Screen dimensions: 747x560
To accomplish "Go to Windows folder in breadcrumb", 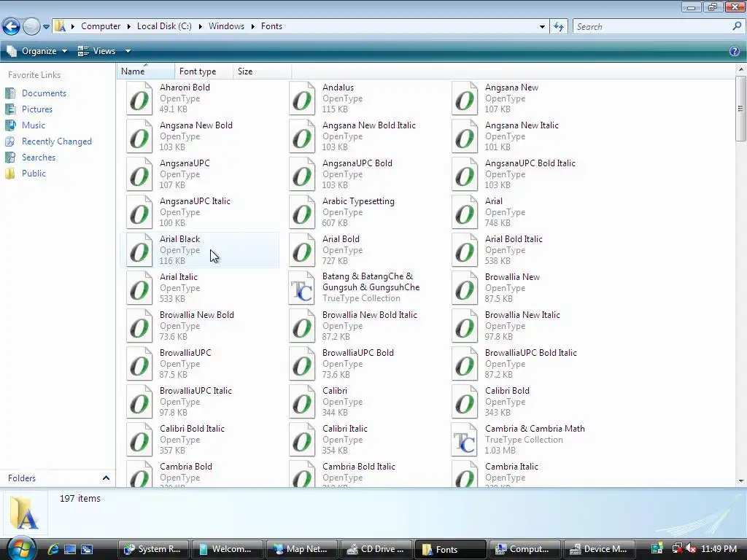I will pos(226,26).
